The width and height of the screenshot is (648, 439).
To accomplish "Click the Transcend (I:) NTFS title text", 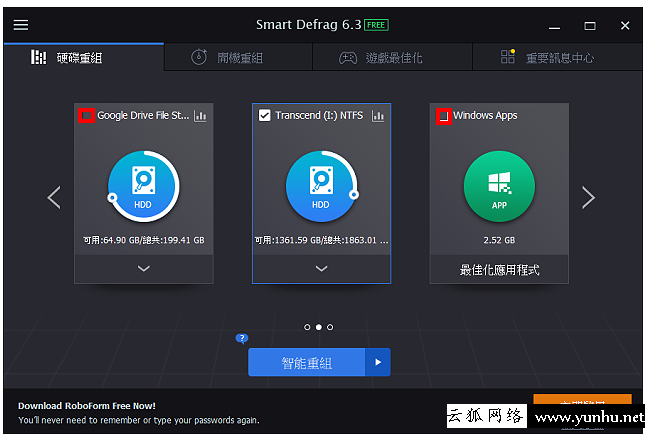I will [319, 115].
